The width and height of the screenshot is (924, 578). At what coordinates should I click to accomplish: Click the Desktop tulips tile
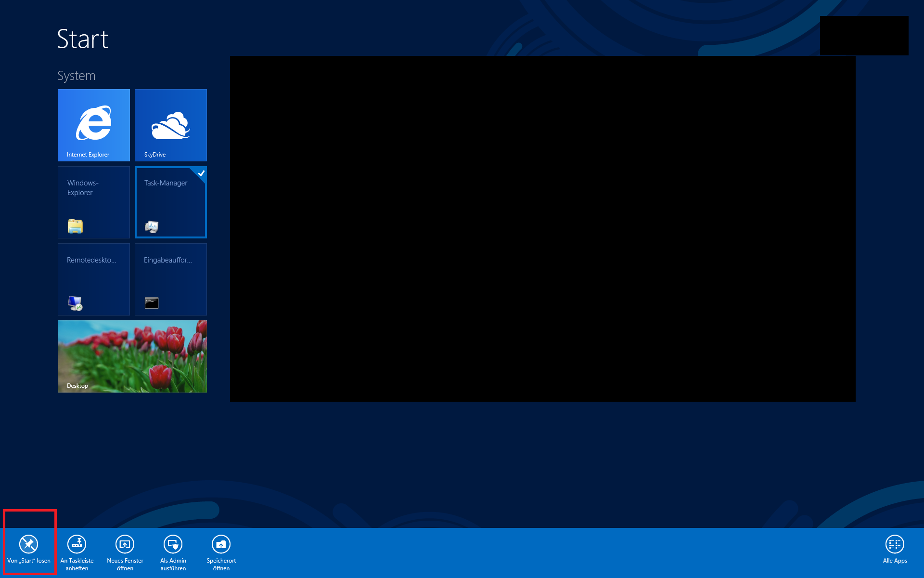[132, 356]
